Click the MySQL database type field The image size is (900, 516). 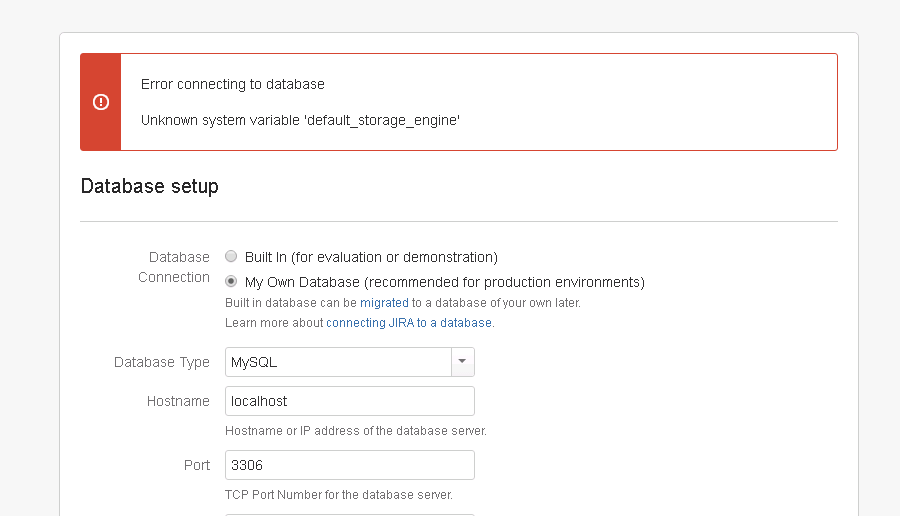point(338,362)
